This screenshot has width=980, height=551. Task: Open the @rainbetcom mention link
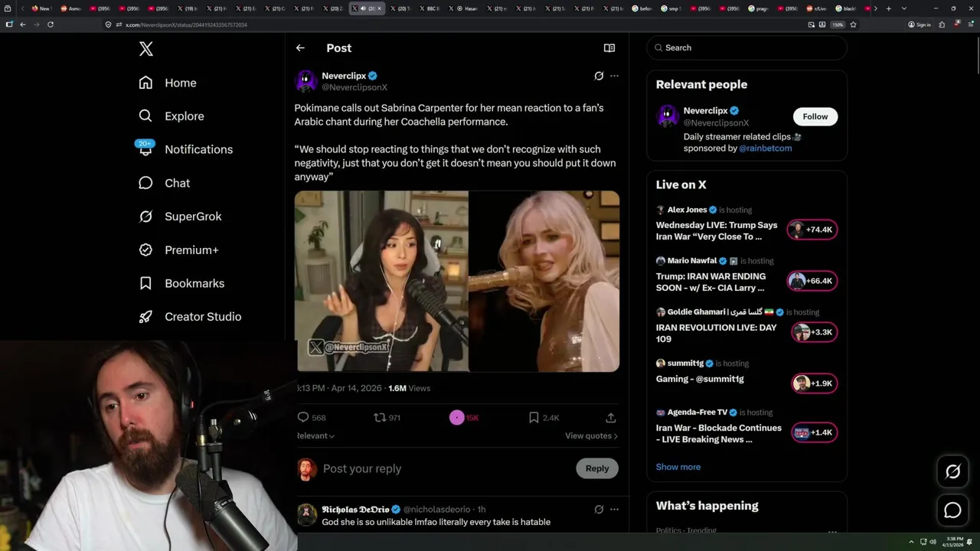(766, 148)
